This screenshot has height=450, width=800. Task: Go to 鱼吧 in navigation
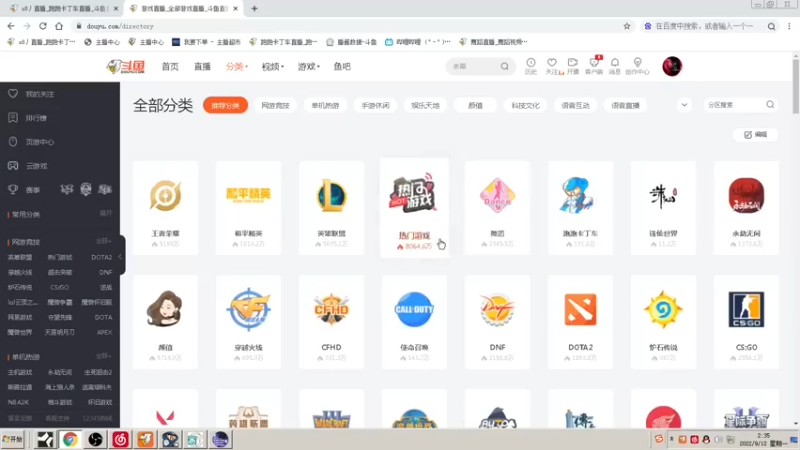pos(342,66)
